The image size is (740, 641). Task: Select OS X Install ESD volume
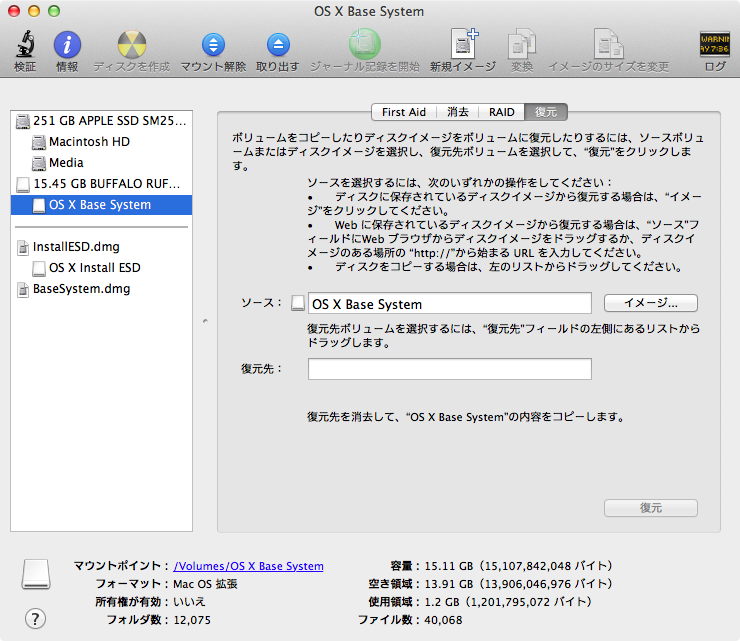coord(101,268)
